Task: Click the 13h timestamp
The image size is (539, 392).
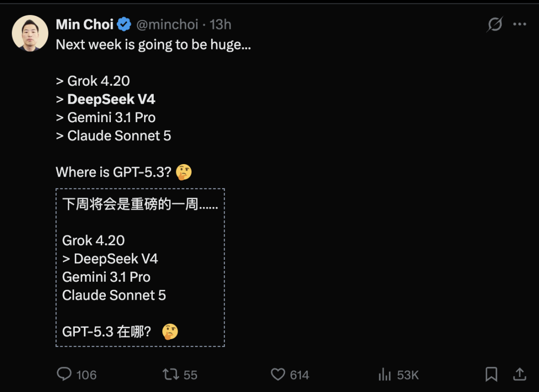Action: pos(221,24)
